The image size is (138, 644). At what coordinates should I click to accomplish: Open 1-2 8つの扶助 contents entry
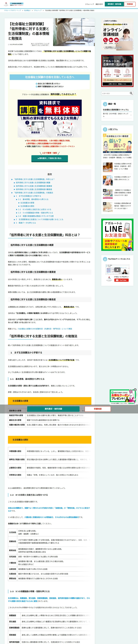35,210
